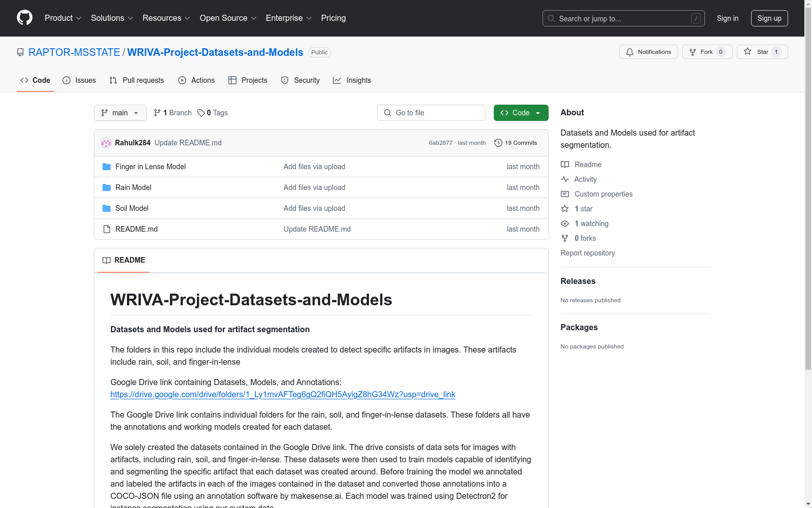Open the main branch selector dropdown
This screenshot has height=508, width=812.
click(x=120, y=113)
